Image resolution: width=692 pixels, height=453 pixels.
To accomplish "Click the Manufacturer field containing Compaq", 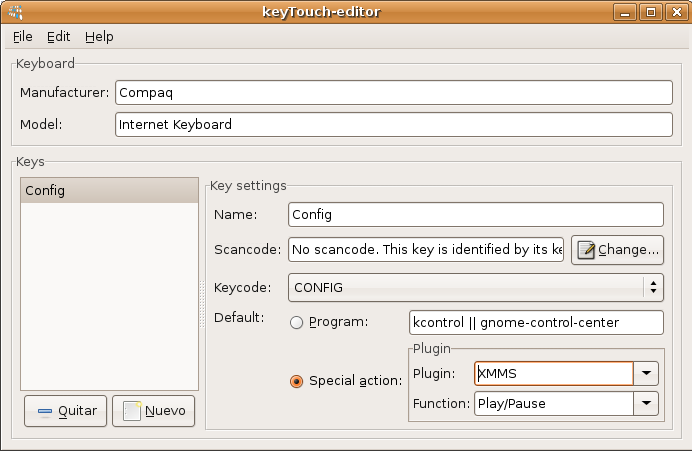I will pos(393,93).
